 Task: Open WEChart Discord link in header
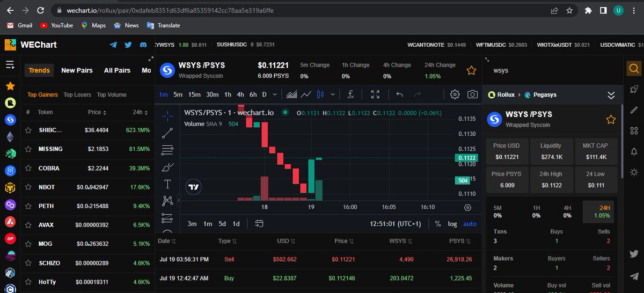[x=143, y=45]
